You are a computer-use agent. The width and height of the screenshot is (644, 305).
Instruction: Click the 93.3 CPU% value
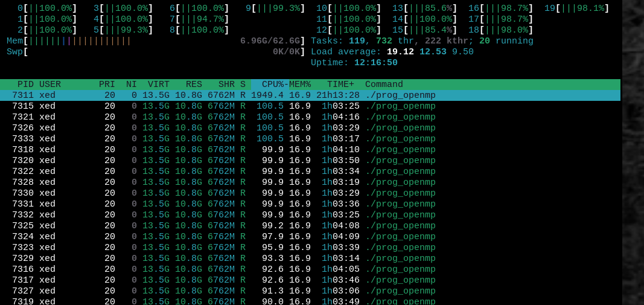[273, 258]
